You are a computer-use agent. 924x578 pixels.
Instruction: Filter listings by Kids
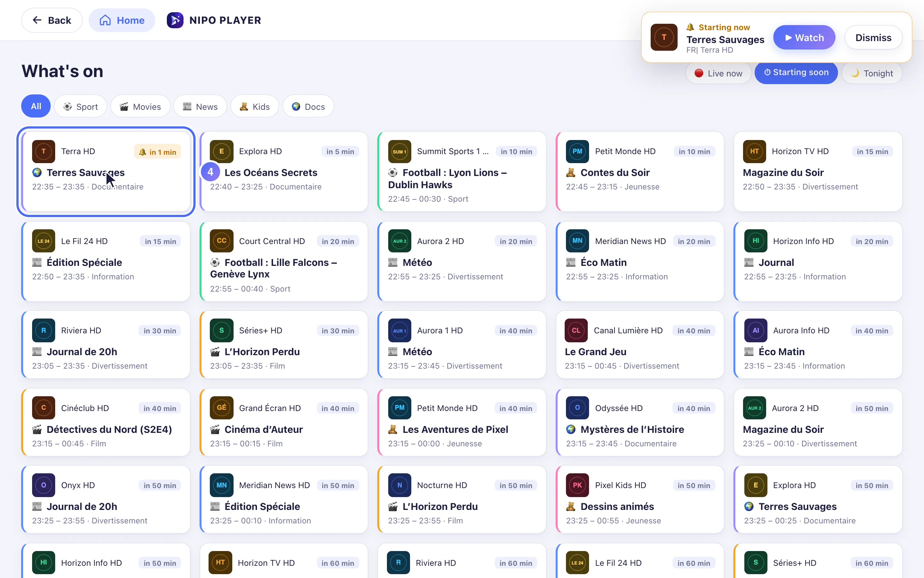[x=255, y=106]
